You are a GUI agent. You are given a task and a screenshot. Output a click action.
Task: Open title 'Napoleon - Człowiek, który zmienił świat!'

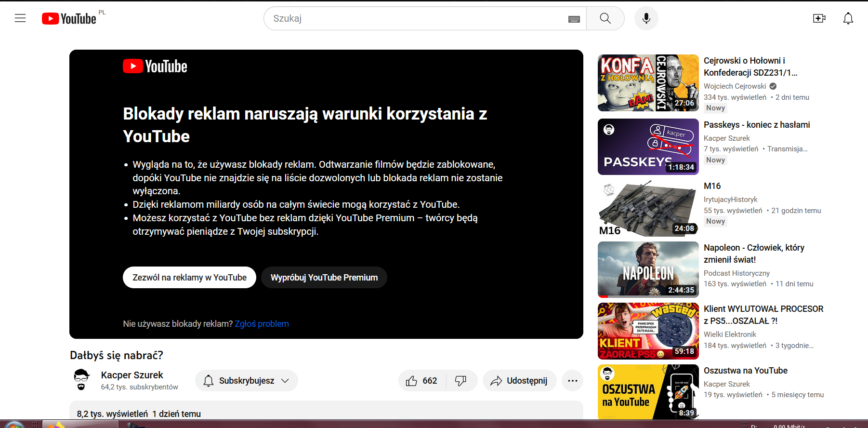[x=754, y=254]
